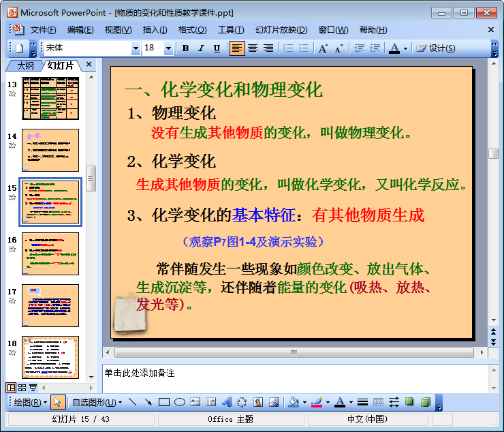This screenshot has width=504, height=432.
Task: Start slide show from current slide
Action: coord(33,388)
